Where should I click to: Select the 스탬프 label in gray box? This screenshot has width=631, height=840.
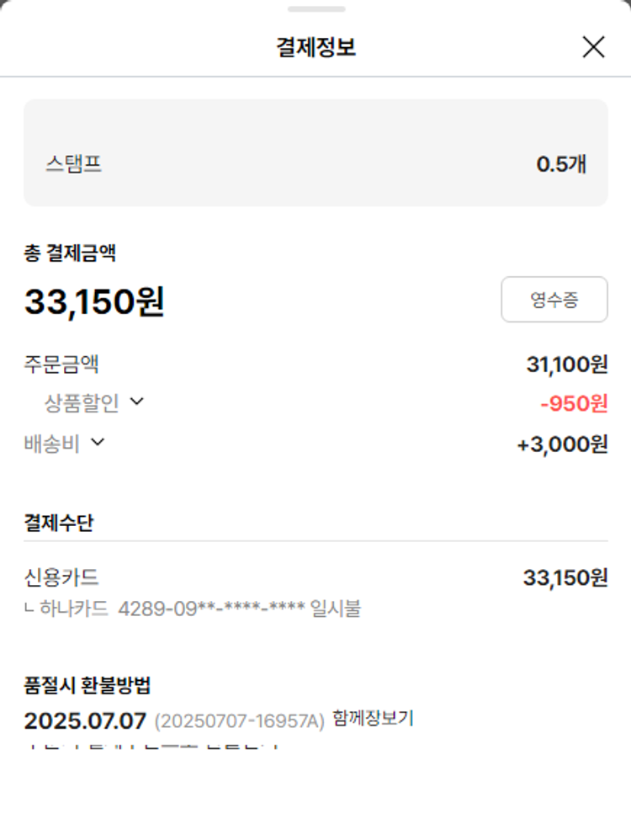pyautogui.click(x=74, y=163)
